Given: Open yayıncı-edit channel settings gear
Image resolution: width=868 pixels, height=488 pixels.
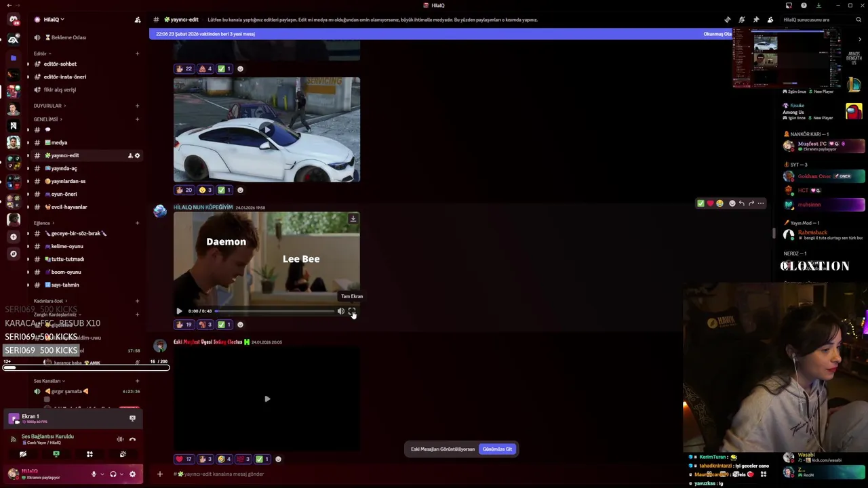Looking at the screenshot, I should [137, 156].
